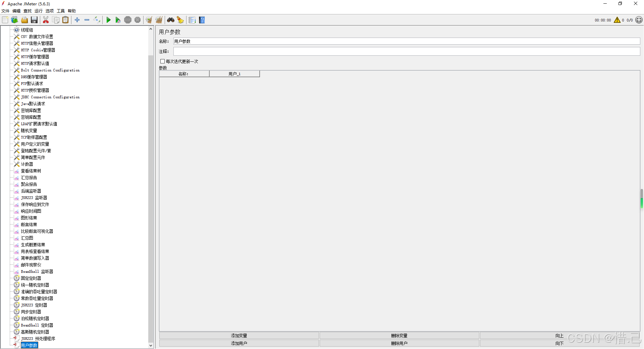The height and width of the screenshot is (349, 644).
Task: Clear current results with single broom
Action: (149, 20)
